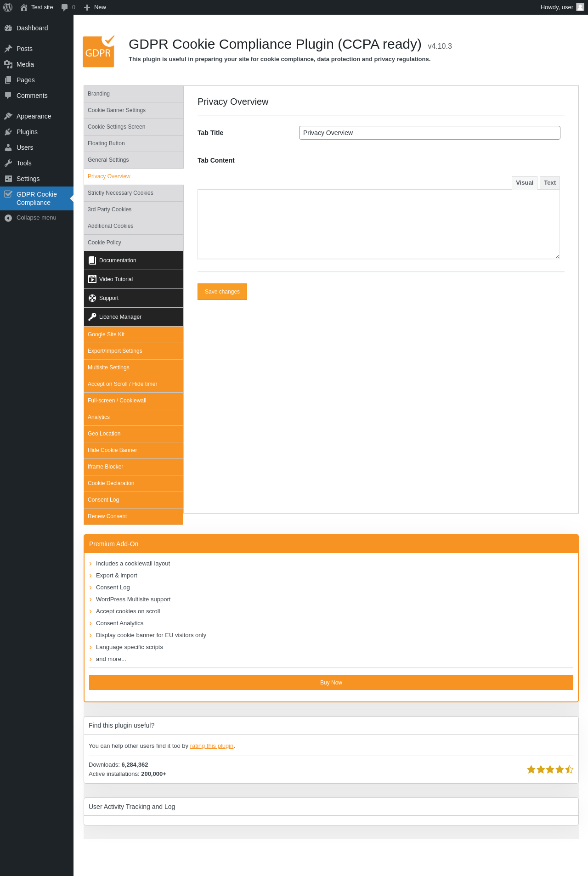Viewport: 588px width, 876px height.
Task: Select the Multisite Settings tab
Action: coord(134,367)
